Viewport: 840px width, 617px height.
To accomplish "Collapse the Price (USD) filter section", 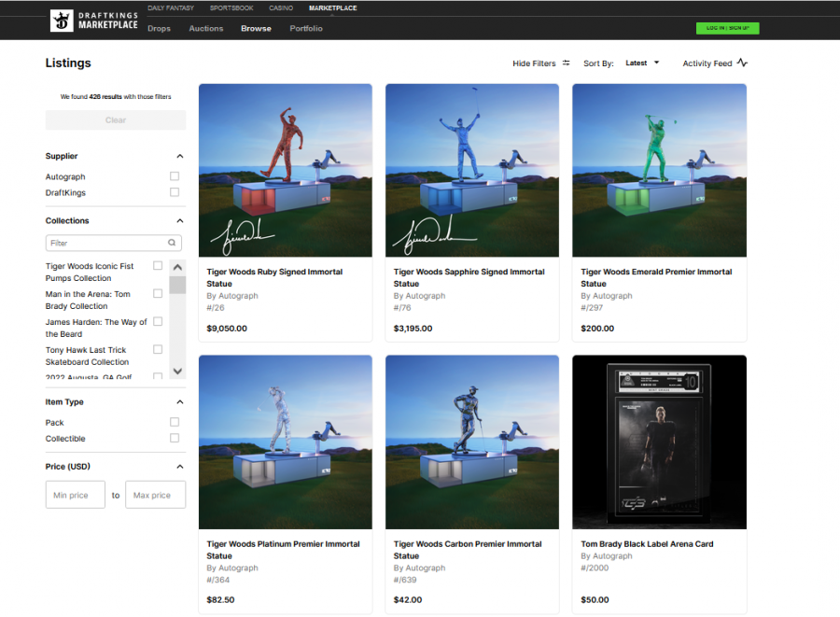I will 180,467.
